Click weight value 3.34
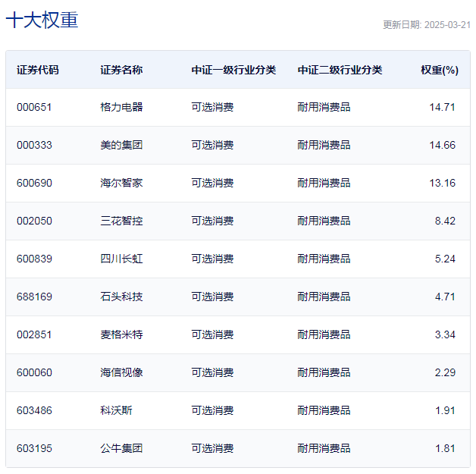 (x=445, y=334)
